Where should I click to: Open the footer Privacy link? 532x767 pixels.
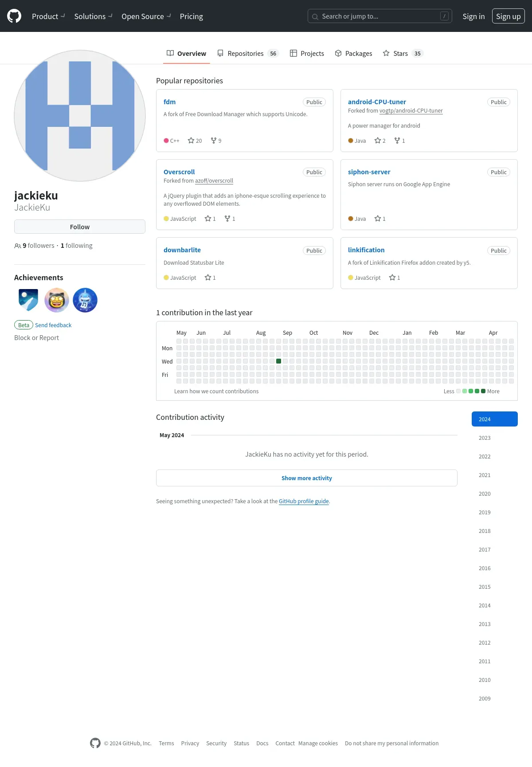point(190,744)
